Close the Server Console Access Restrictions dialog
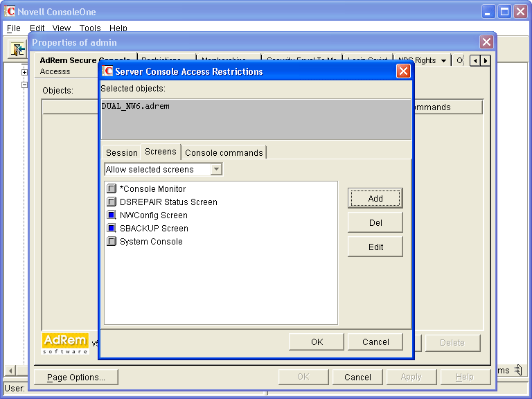532x399 pixels. point(403,71)
